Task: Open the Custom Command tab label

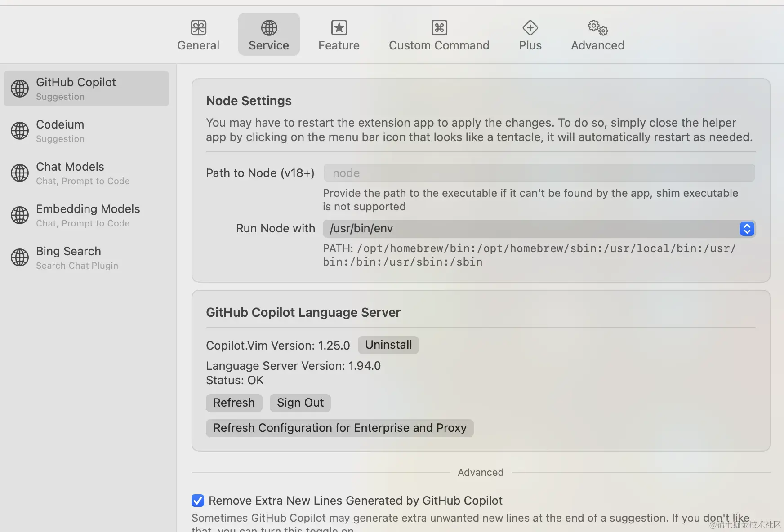Action: 439,45
